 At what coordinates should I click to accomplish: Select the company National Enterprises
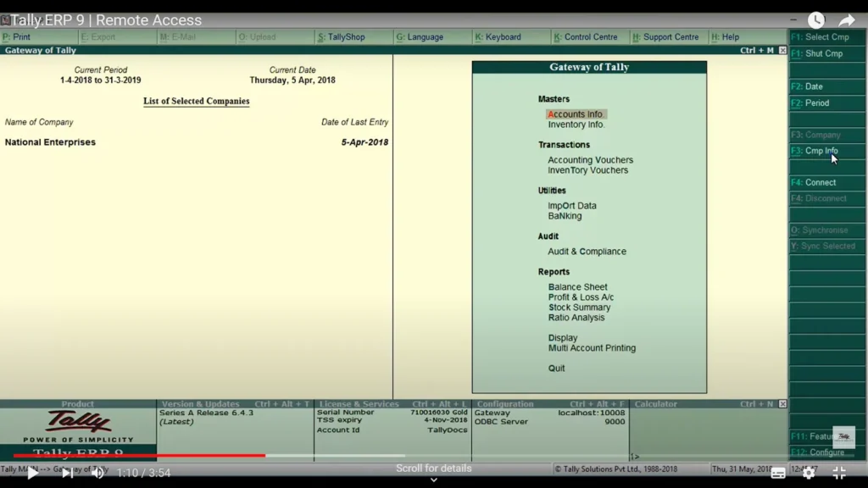pos(50,142)
